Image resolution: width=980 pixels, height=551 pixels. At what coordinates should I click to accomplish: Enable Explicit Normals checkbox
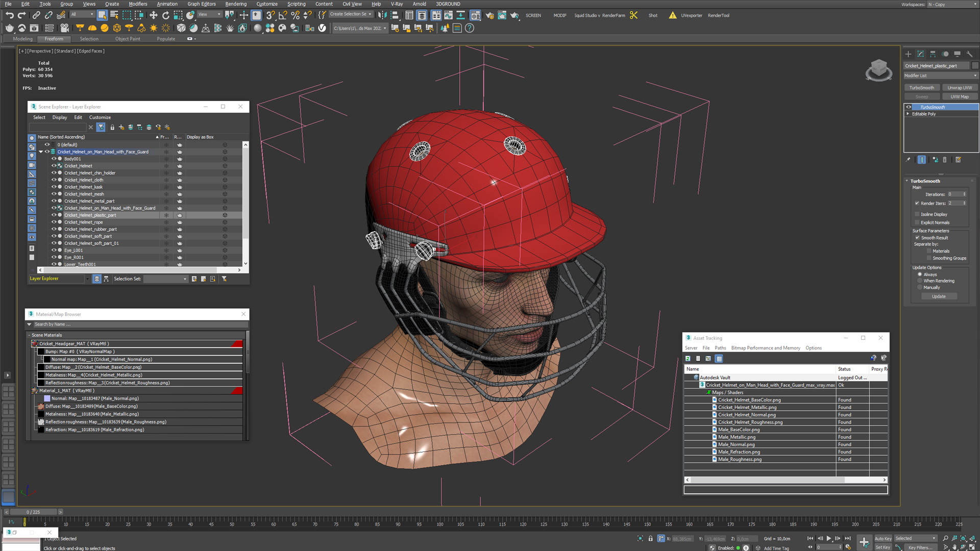[917, 222]
